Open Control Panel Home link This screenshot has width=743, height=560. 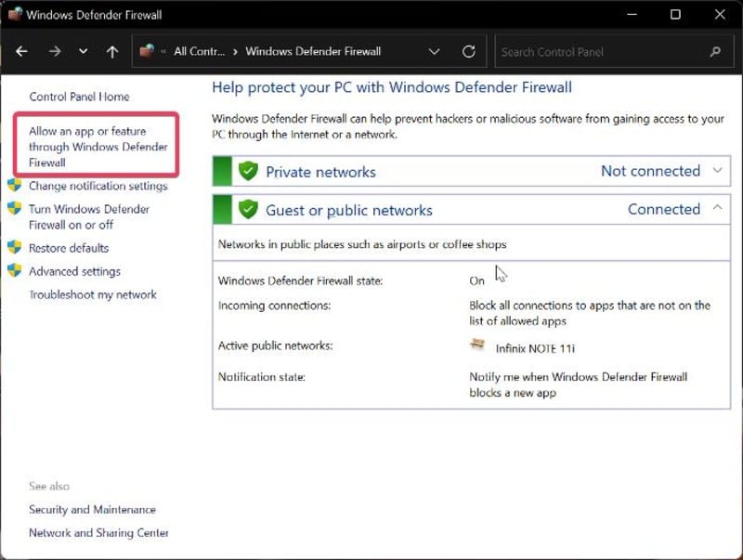[x=79, y=97]
